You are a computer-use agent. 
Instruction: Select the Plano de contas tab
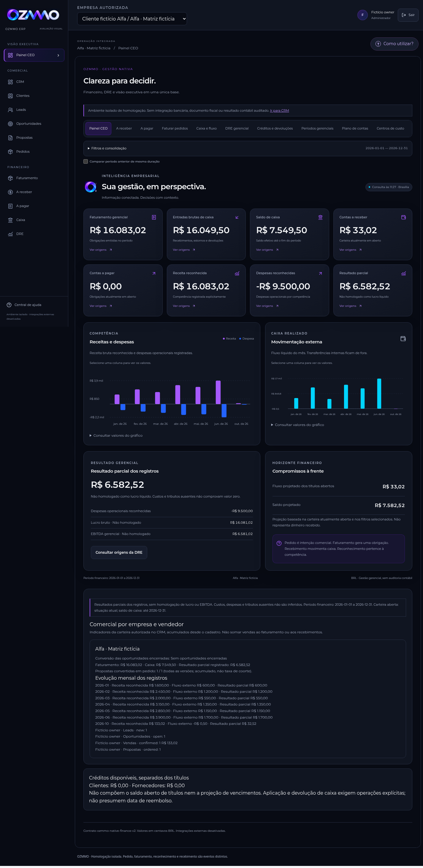(x=355, y=128)
